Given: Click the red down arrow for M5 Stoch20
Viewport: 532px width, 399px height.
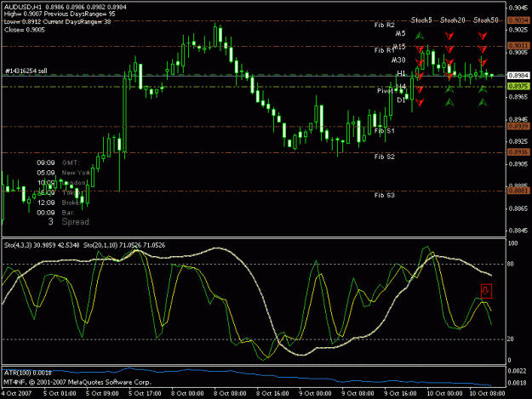Looking at the screenshot, I should click(x=449, y=36).
